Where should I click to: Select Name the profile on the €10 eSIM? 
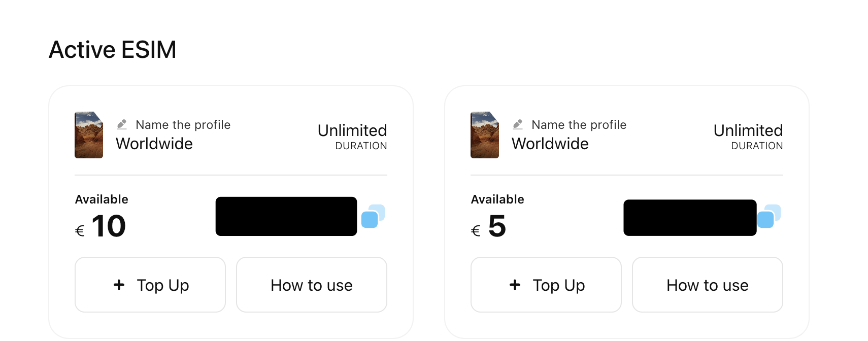(x=183, y=125)
